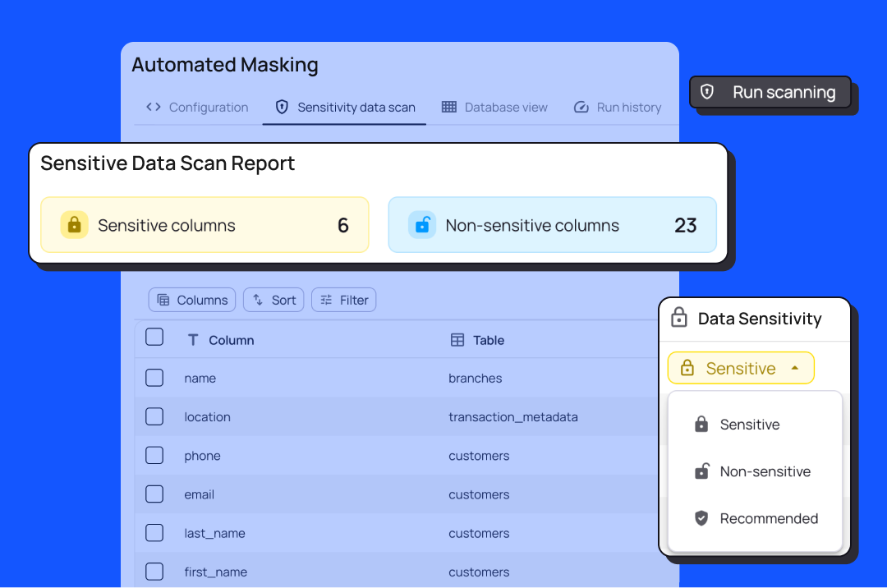Check the box for the location row
Image resolution: width=887 pixels, height=588 pixels.
click(x=154, y=416)
